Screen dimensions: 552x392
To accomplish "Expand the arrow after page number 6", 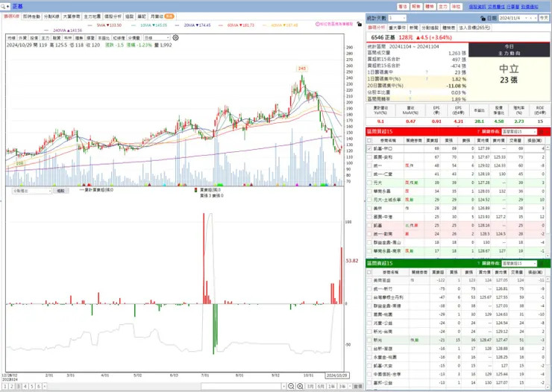I will click(x=44, y=386).
